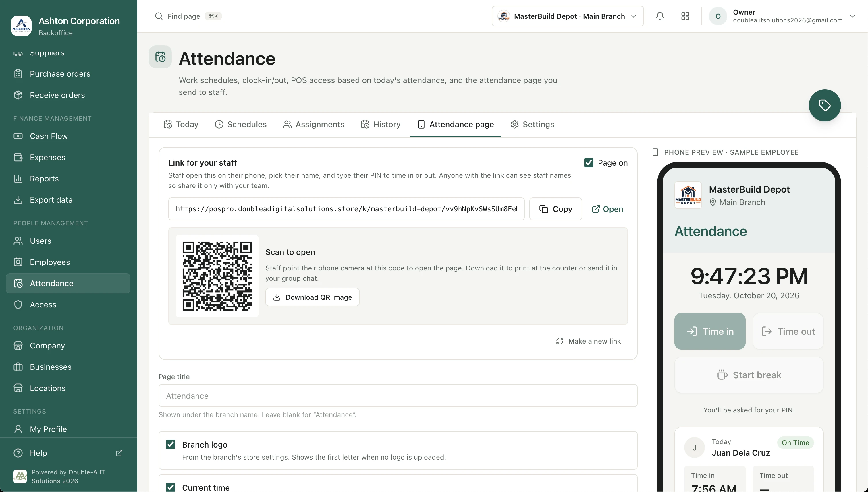Screen dimensions: 868x492
Task: Open Receive orders in sidebar
Action: coord(68,95)
